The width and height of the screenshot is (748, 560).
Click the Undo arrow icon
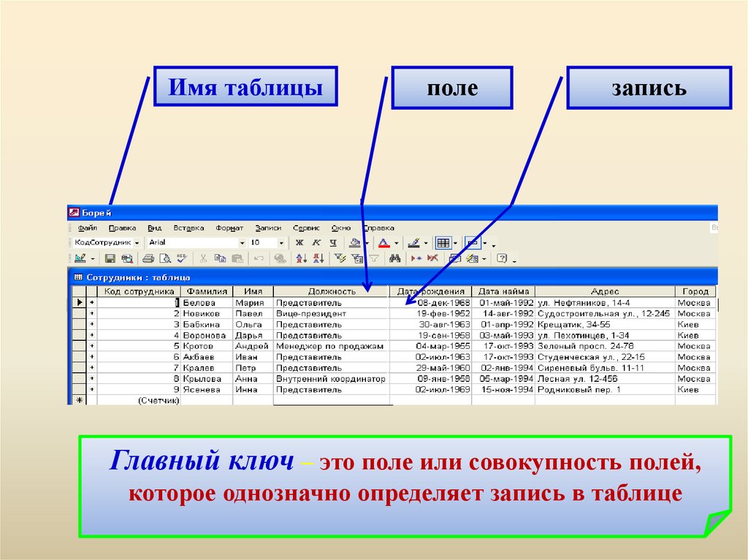pyautogui.click(x=259, y=258)
